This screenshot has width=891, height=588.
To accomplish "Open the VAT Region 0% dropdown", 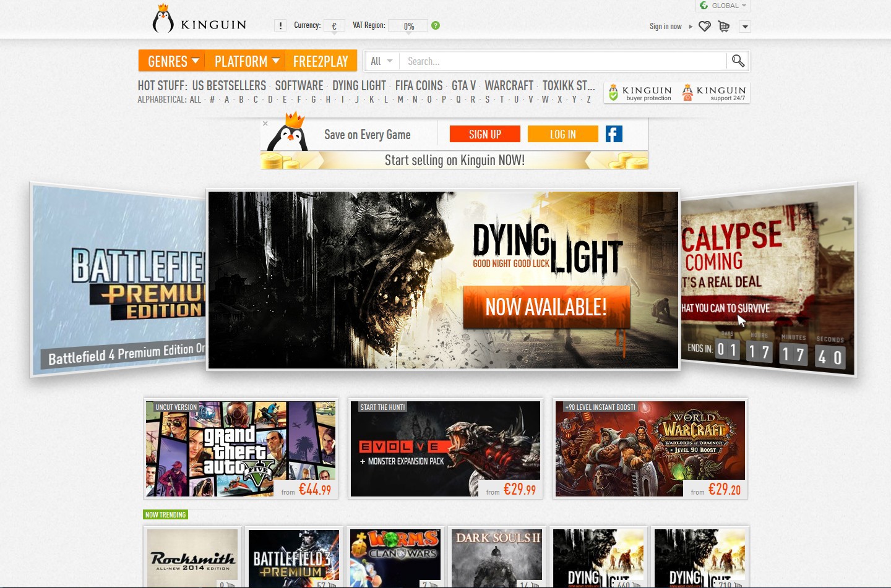I will [408, 26].
